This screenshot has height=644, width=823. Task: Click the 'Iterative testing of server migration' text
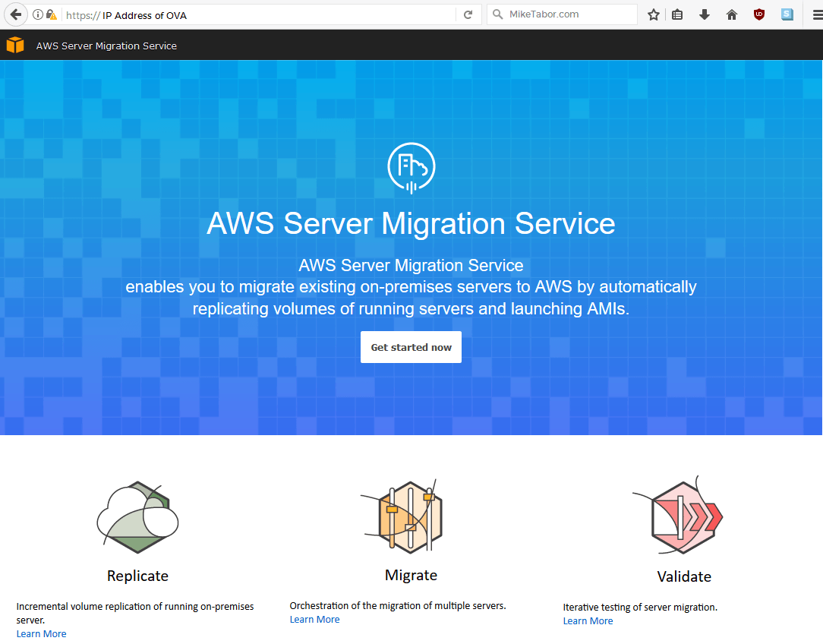click(640, 608)
